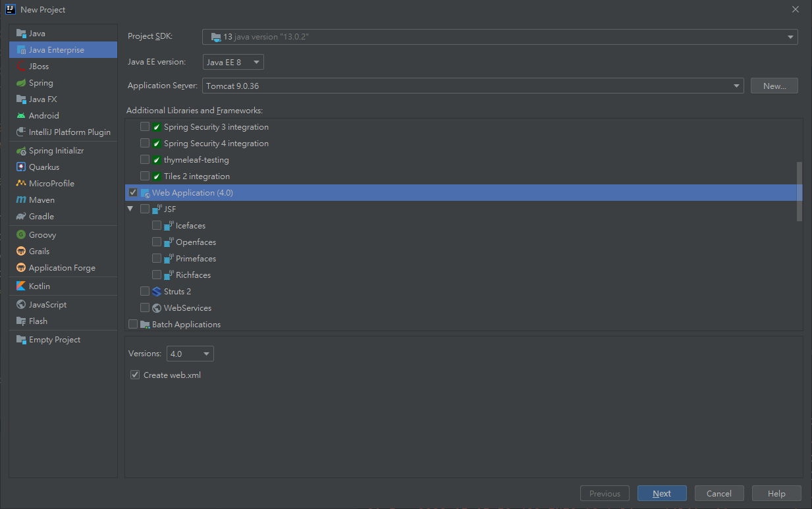Click the Kotlin icon
Image resolution: width=812 pixels, height=509 pixels.
(x=21, y=286)
